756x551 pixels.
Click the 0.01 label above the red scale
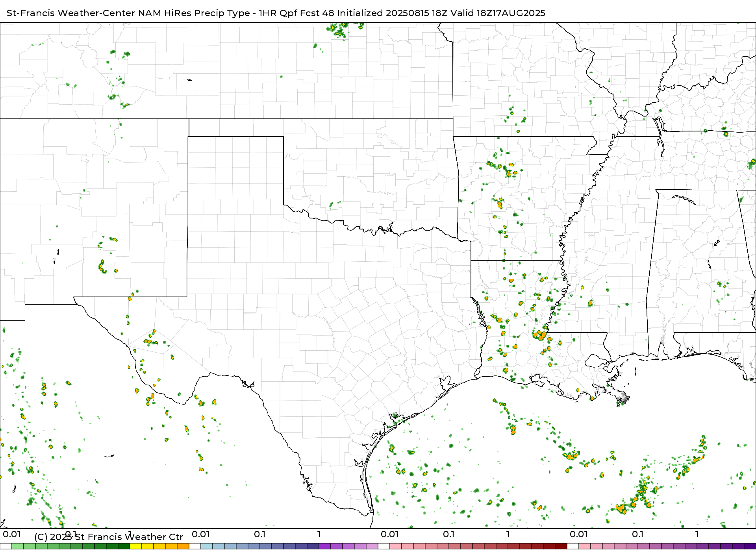[390, 534]
